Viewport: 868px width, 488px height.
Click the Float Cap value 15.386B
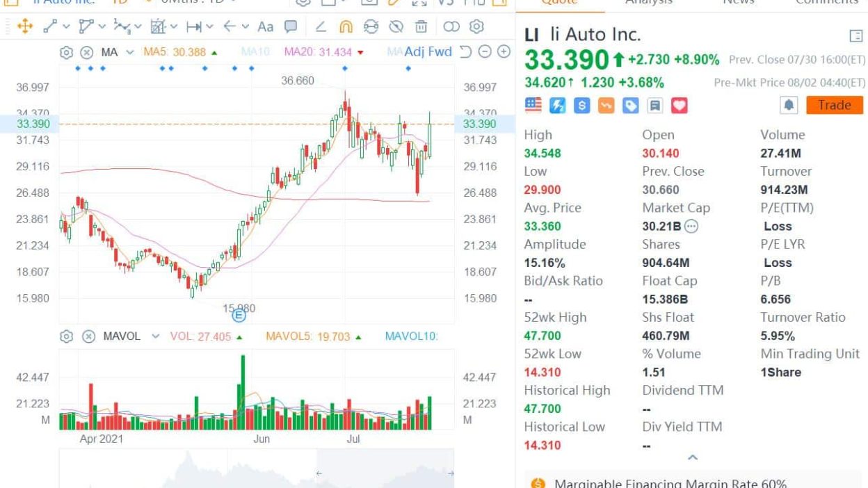coord(665,300)
